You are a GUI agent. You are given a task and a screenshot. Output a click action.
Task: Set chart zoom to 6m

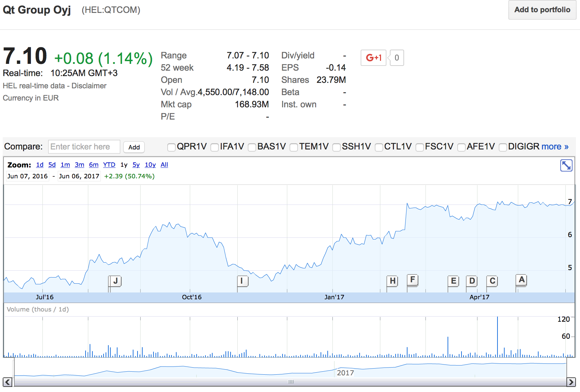coord(94,165)
